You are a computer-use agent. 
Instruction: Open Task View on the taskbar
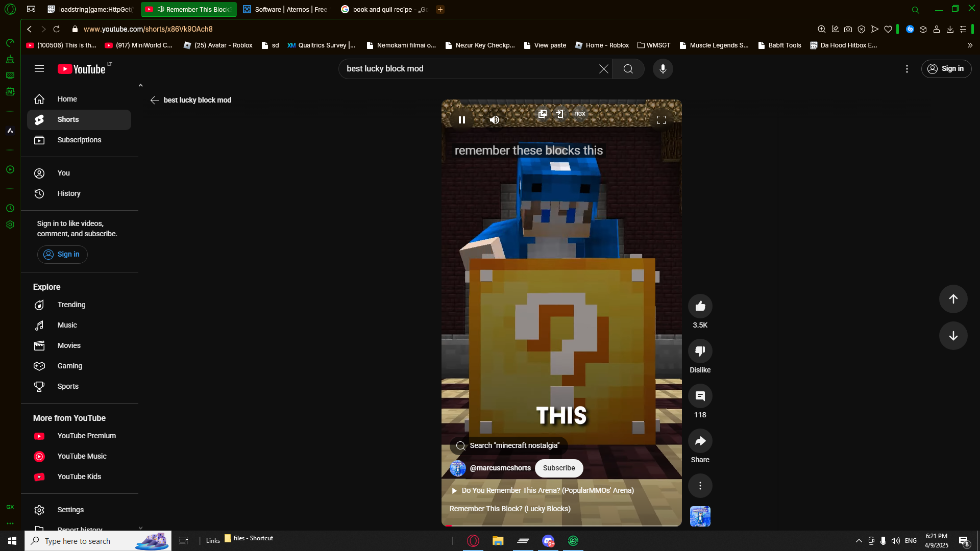coord(184,541)
